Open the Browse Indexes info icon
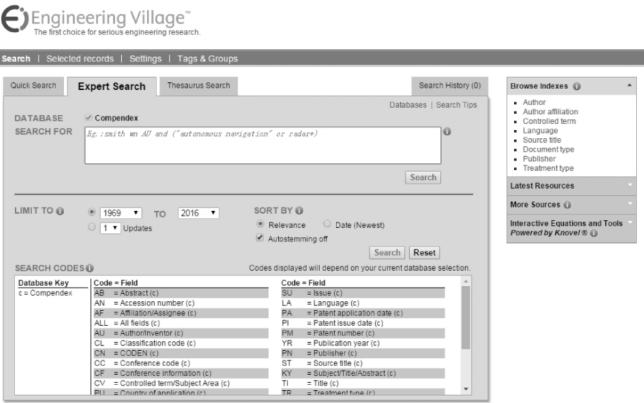The width and height of the screenshot is (644, 403). (577, 86)
